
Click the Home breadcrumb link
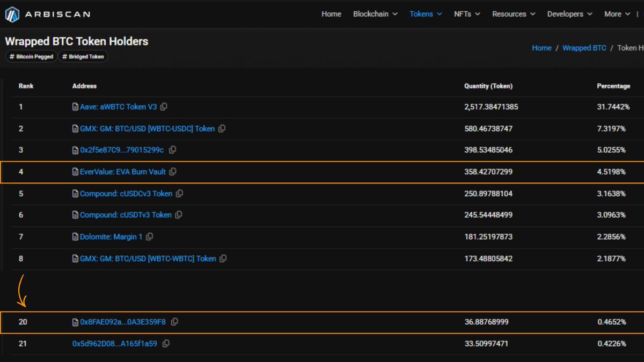coord(541,48)
